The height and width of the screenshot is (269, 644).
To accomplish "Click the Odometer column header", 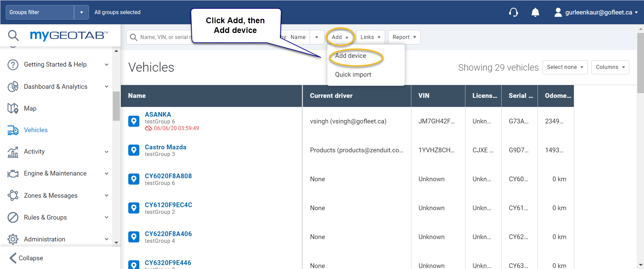I will 556,96.
